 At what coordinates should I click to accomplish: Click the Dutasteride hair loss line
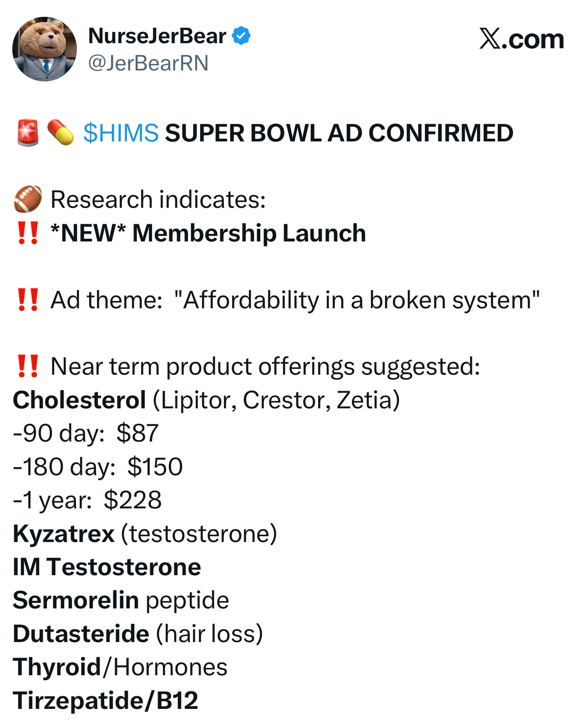pyautogui.click(x=138, y=633)
